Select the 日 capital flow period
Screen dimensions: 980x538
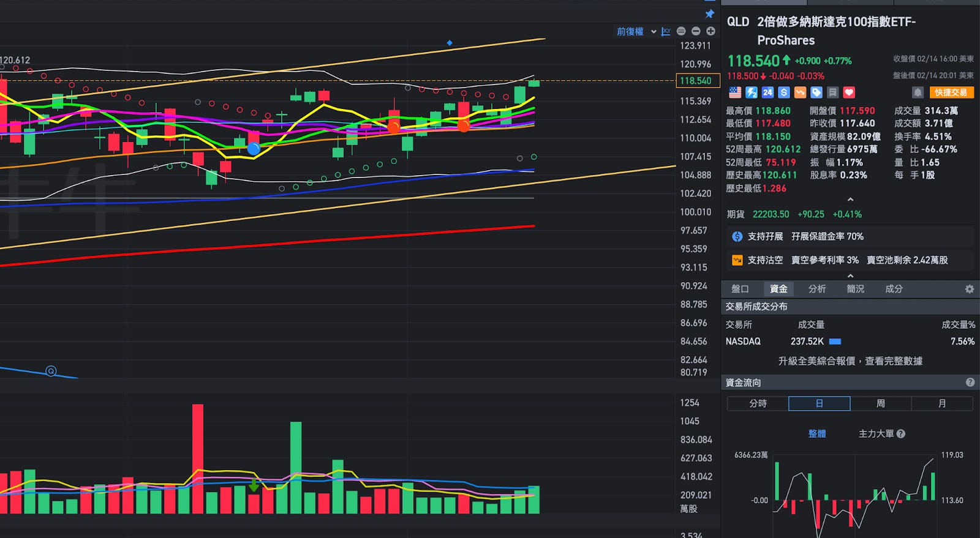coord(820,403)
